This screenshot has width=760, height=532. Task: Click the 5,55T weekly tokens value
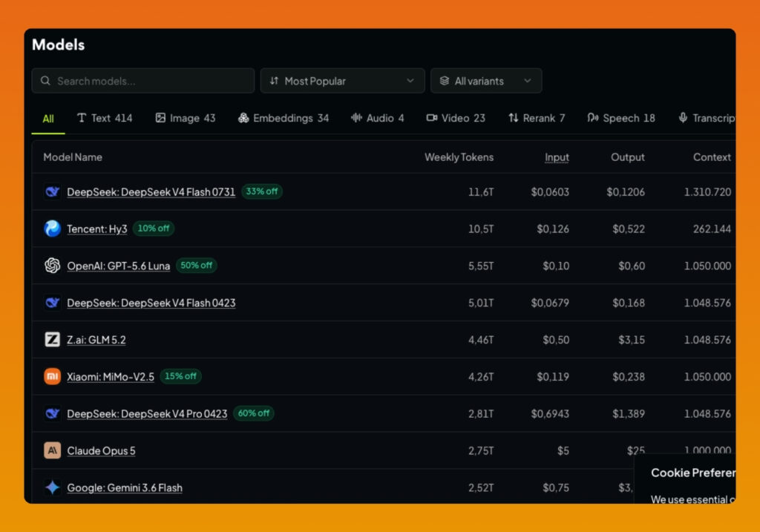pos(481,266)
